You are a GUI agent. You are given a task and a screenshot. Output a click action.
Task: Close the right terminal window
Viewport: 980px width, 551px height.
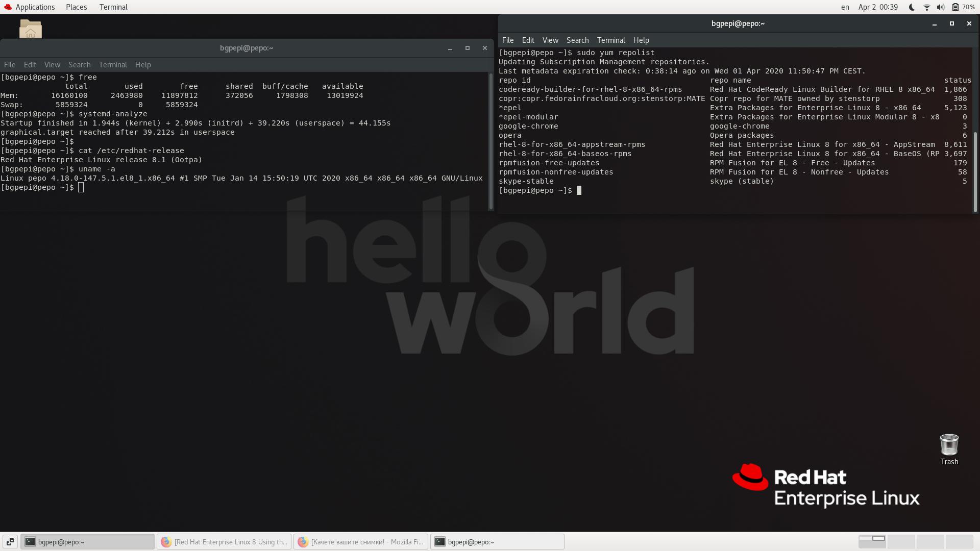point(969,23)
